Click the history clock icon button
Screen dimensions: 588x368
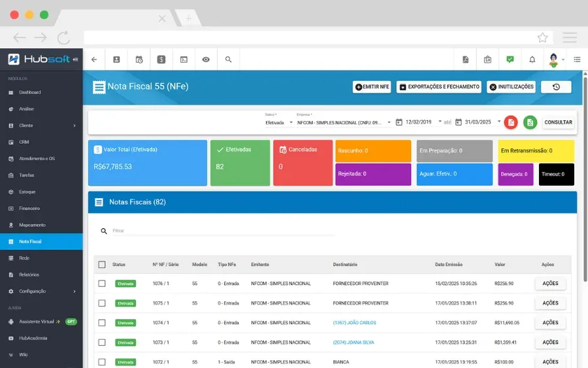[x=556, y=87]
